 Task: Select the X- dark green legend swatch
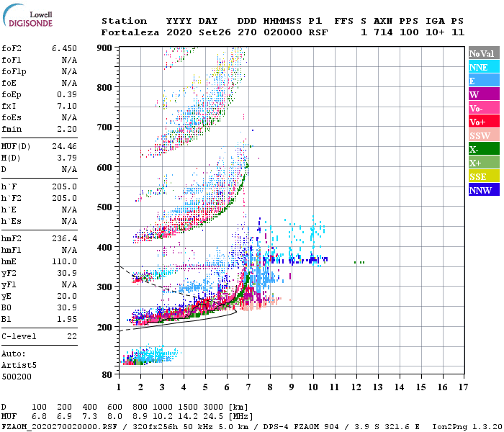point(484,149)
